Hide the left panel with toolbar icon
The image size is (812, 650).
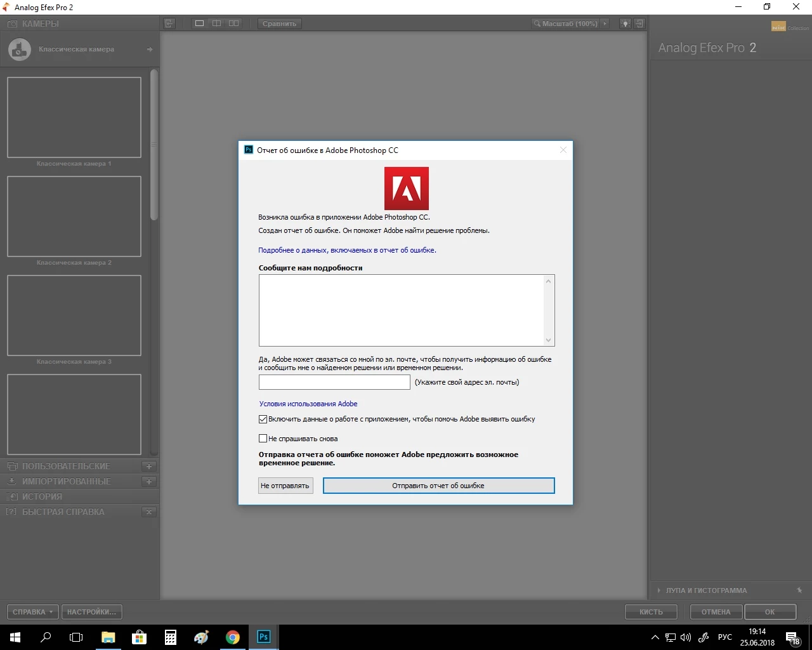point(169,23)
